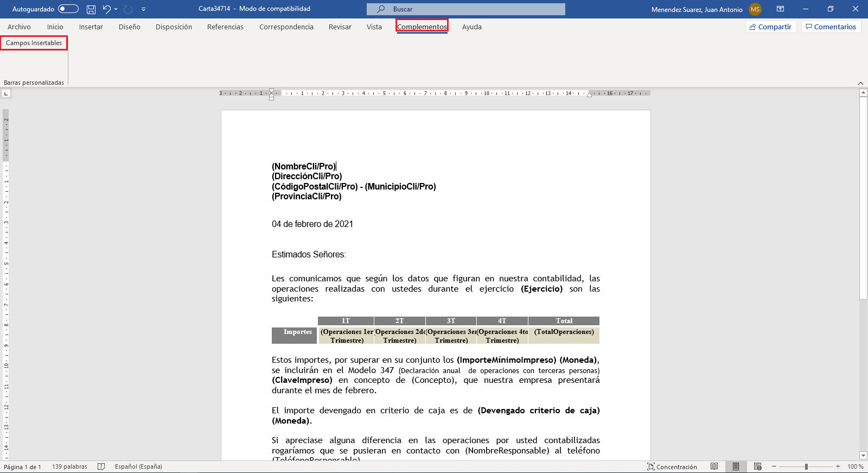Click the 139 palabras word count

pos(69,466)
